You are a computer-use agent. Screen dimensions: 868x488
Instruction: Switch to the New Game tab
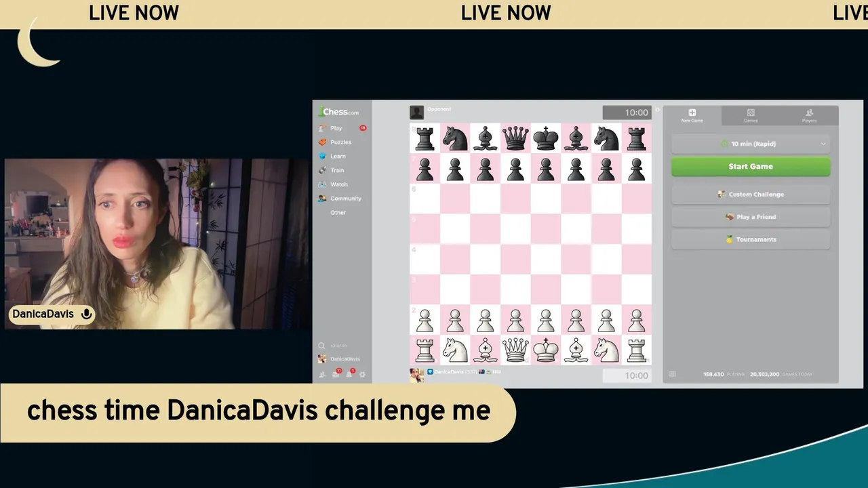(692, 115)
